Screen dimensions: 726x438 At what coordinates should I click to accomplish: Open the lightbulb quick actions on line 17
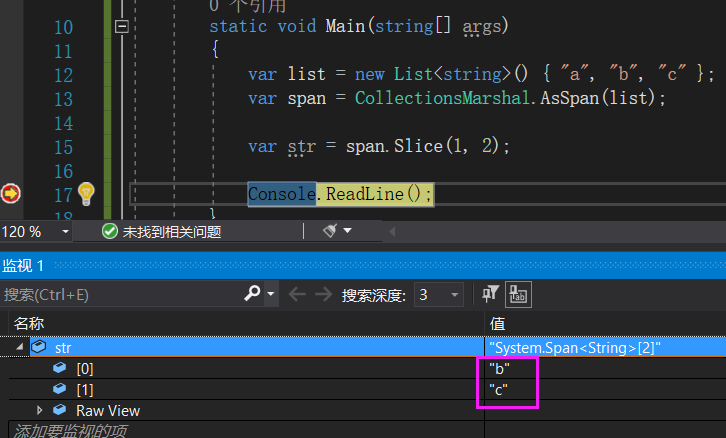click(86, 194)
